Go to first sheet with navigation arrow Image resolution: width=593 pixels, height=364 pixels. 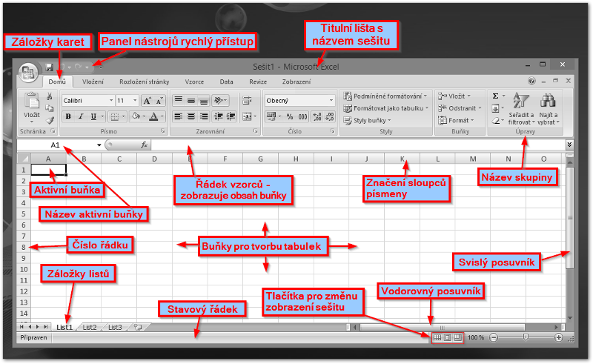[x=21, y=327]
